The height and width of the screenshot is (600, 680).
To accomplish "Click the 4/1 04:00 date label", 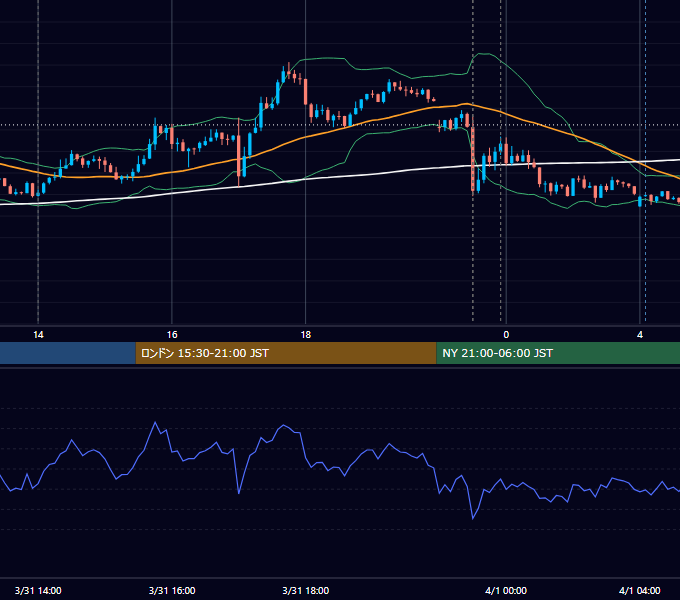I will [x=640, y=590].
